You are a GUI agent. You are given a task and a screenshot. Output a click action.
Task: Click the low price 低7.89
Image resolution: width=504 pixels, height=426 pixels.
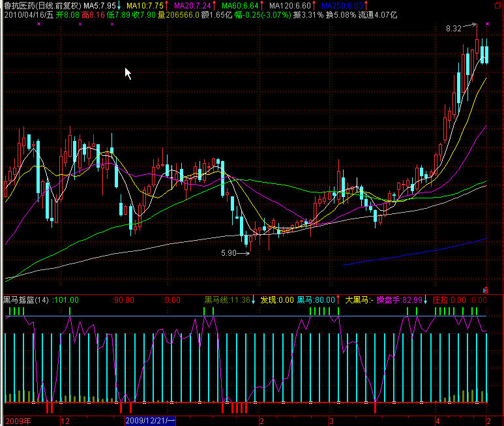(119, 15)
